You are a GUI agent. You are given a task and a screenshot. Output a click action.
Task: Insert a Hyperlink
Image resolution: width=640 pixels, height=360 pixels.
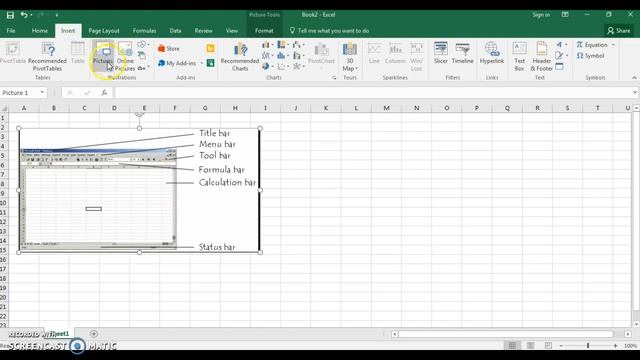(x=492, y=53)
